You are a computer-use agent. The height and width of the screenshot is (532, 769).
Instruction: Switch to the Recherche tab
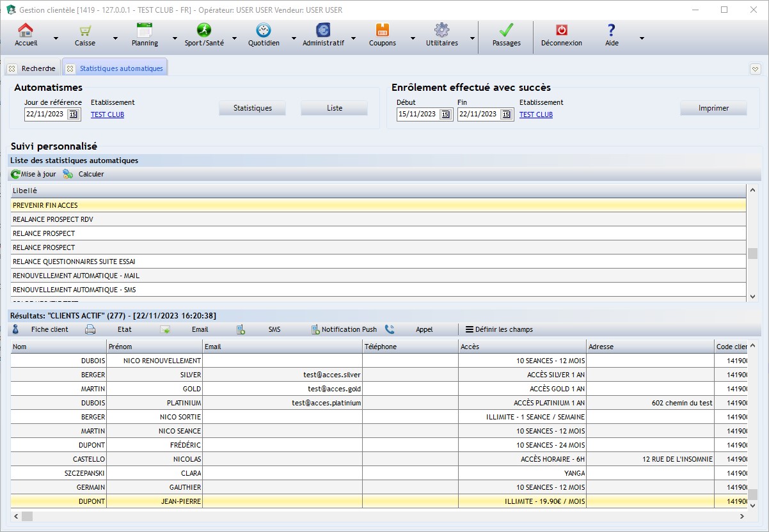pyautogui.click(x=38, y=68)
